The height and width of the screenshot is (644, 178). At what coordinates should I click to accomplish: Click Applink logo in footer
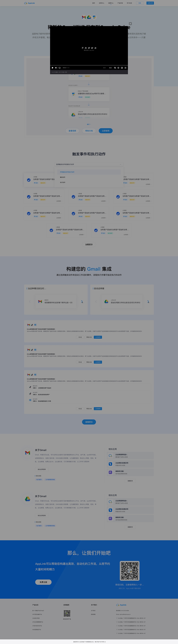(122, 605)
